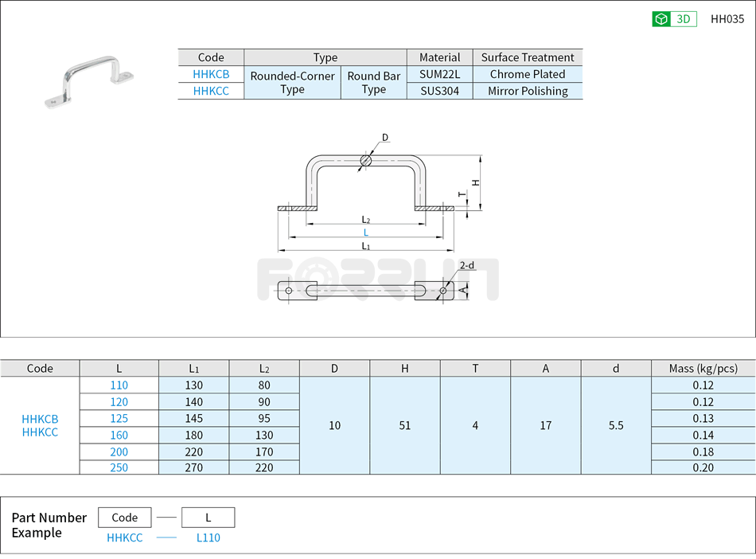Screen dimensions: 756x559
Task: Select length 160 row value
Action: [119, 435]
